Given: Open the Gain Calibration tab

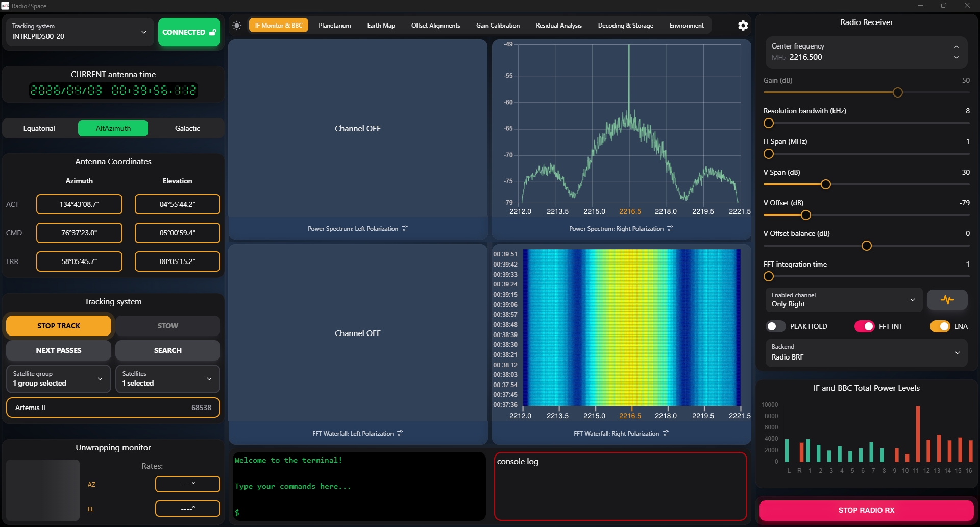Looking at the screenshot, I should point(498,26).
